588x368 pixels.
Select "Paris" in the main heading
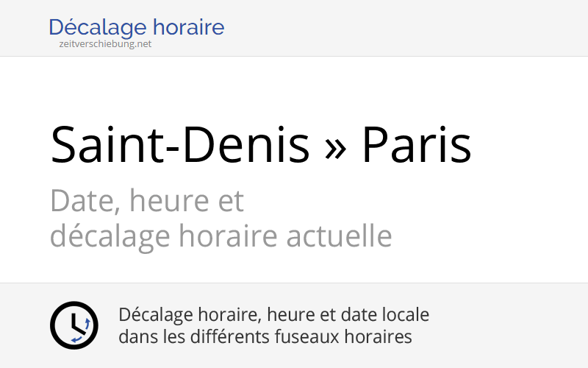tap(416, 144)
